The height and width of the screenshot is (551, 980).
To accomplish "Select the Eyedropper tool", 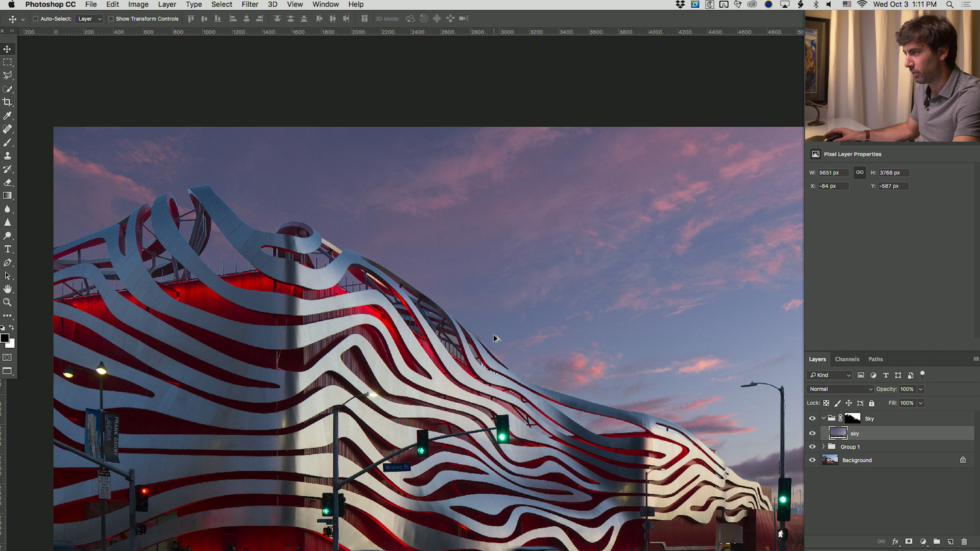I will (x=7, y=116).
